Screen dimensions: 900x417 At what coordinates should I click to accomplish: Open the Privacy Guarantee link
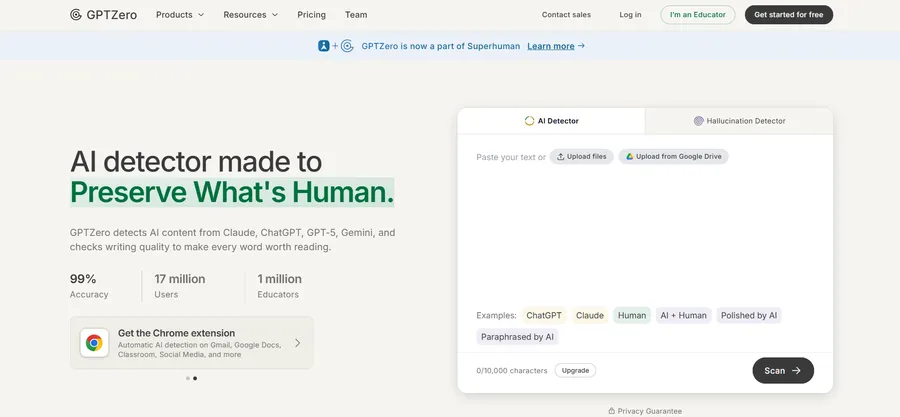point(645,411)
